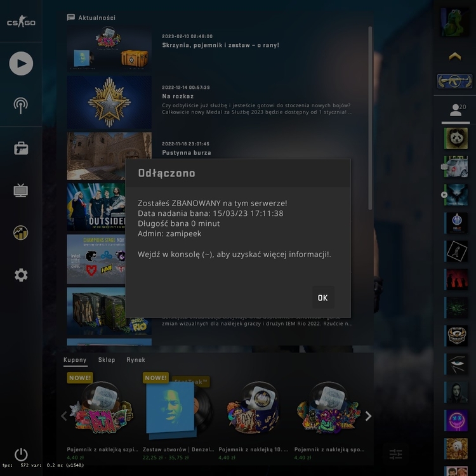Click the 22,25 zł - 35,75 zł price
476x476 pixels.
pos(166,458)
